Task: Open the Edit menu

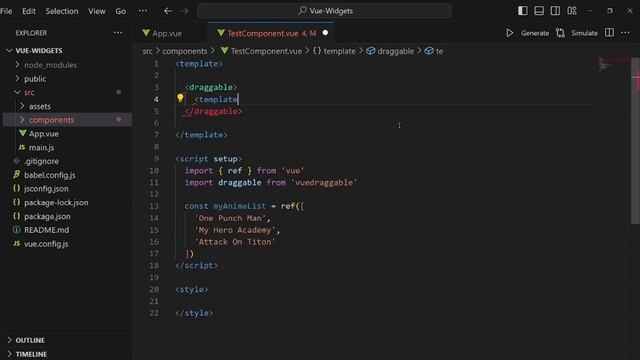Action: click(29, 11)
